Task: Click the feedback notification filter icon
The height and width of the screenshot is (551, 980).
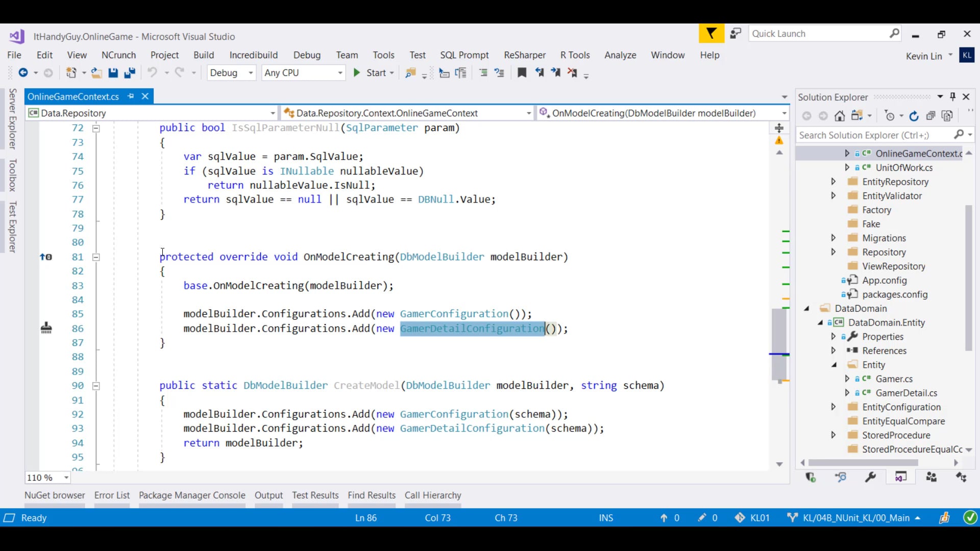Action: (711, 34)
